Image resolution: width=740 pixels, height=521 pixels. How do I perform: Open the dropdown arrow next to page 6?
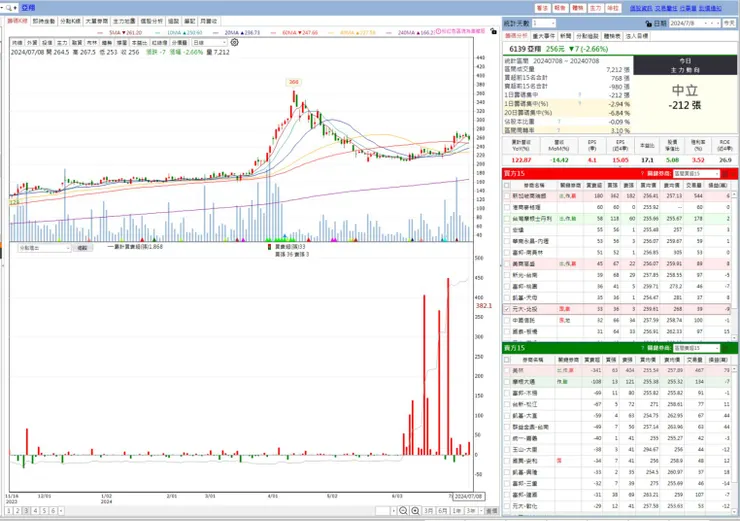61,511
